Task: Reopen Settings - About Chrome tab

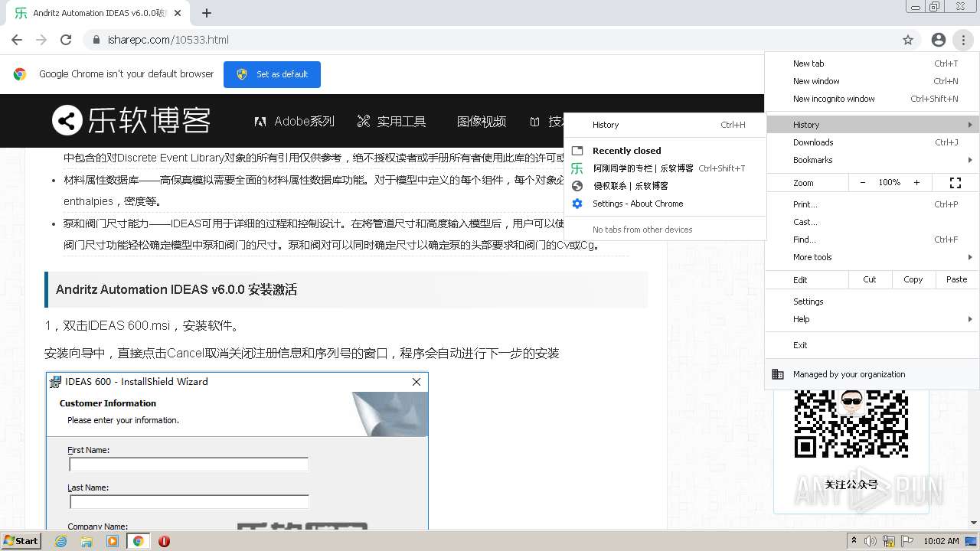Action: 665,204
